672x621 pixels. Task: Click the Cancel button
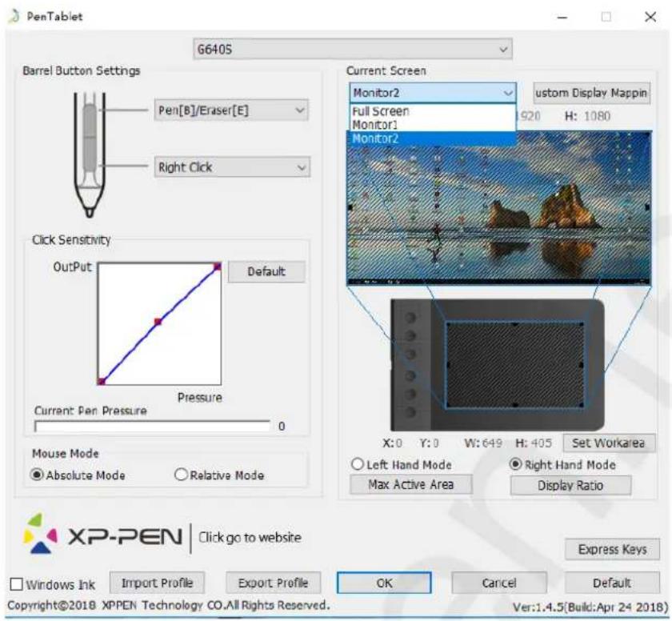pyautogui.click(x=499, y=583)
